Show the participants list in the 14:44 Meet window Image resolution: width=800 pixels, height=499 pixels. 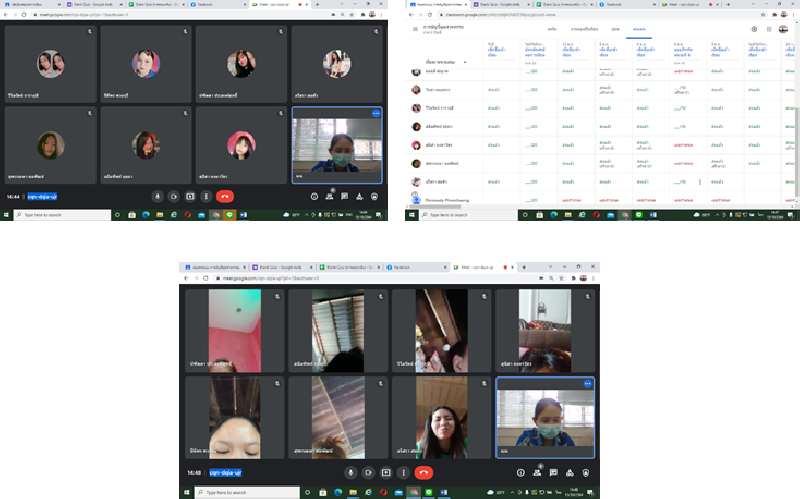point(329,197)
